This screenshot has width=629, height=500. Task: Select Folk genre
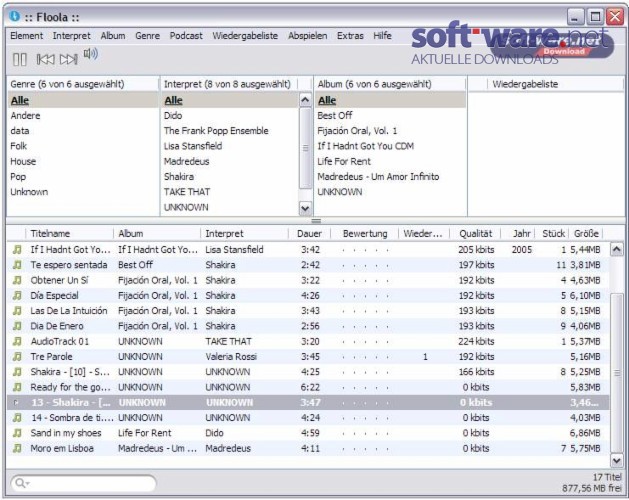click(x=83, y=146)
